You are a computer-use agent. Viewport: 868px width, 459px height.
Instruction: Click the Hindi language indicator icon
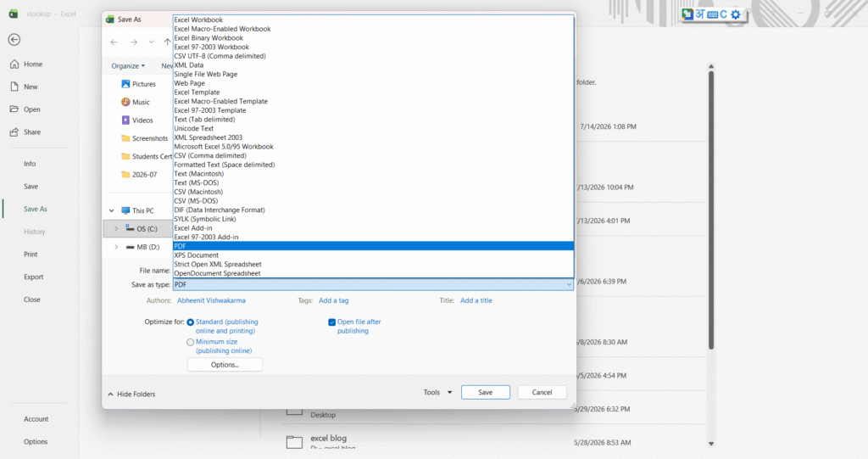click(x=700, y=14)
